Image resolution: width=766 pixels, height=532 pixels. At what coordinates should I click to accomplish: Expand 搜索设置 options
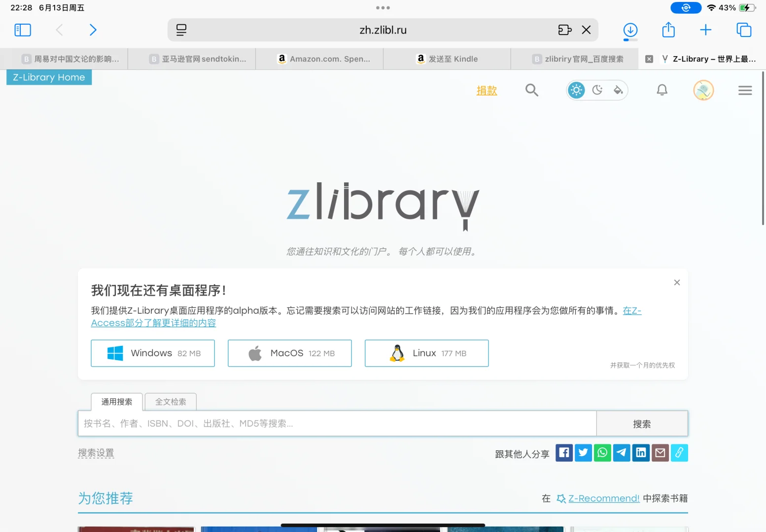coord(96,453)
